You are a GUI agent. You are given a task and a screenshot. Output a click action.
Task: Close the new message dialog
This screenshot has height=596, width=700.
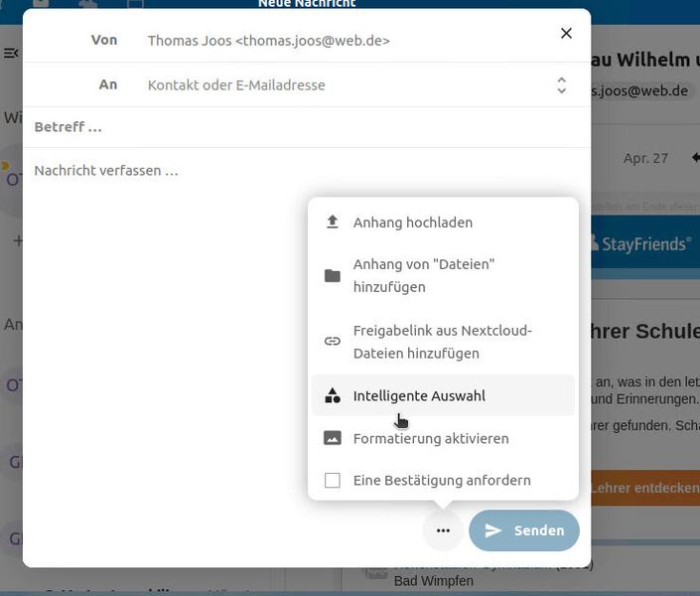tap(566, 33)
